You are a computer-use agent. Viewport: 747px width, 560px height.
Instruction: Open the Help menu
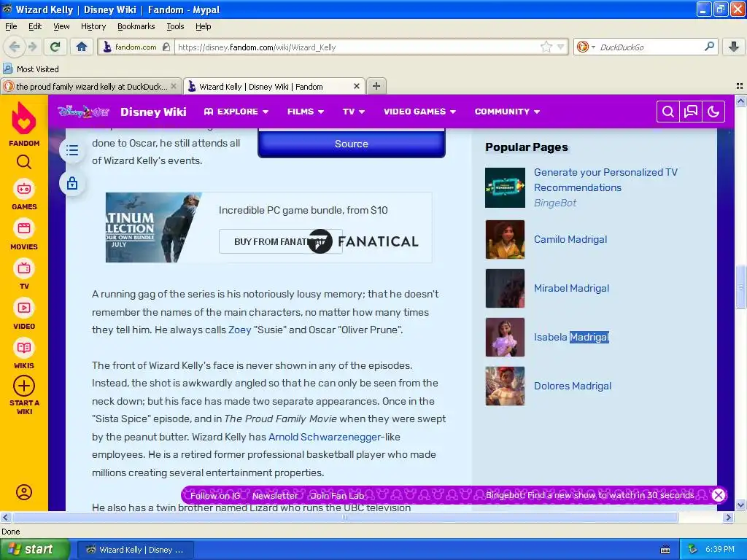pyautogui.click(x=204, y=26)
